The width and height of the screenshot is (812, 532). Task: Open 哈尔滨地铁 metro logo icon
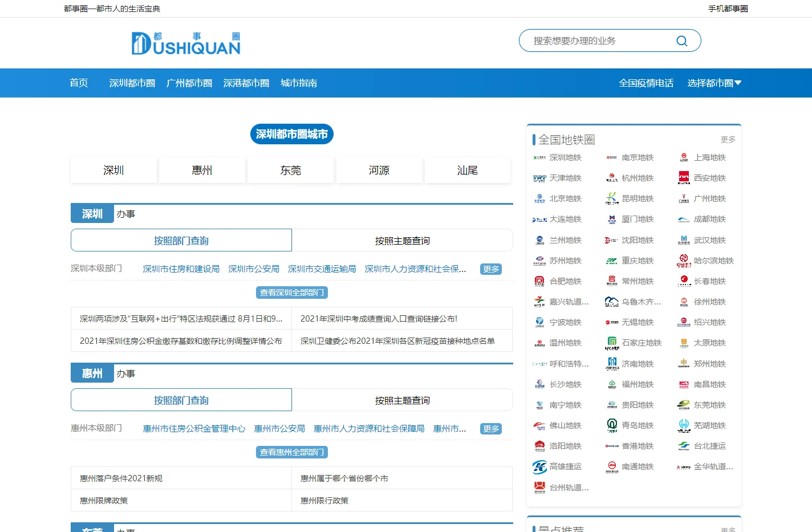pyautogui.click(x=684, y=261)
